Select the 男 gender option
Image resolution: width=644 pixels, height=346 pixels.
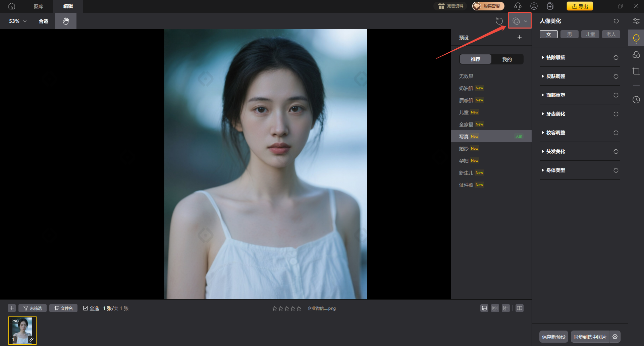(x=569, y=34)
